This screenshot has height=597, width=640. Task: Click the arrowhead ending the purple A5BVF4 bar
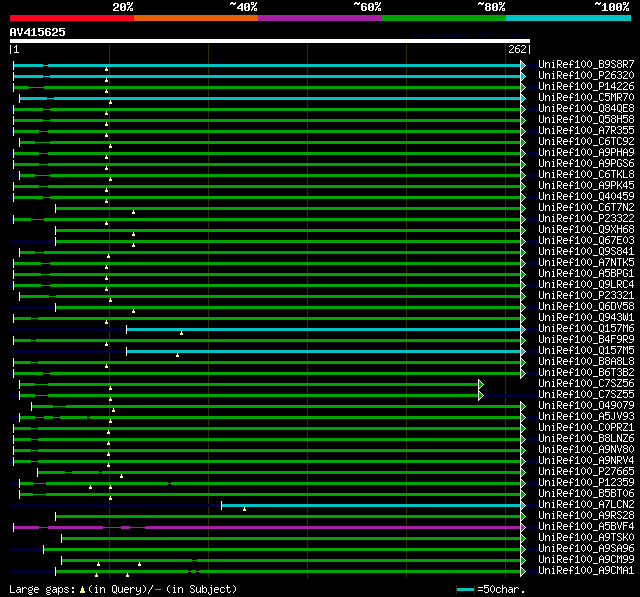522,527
